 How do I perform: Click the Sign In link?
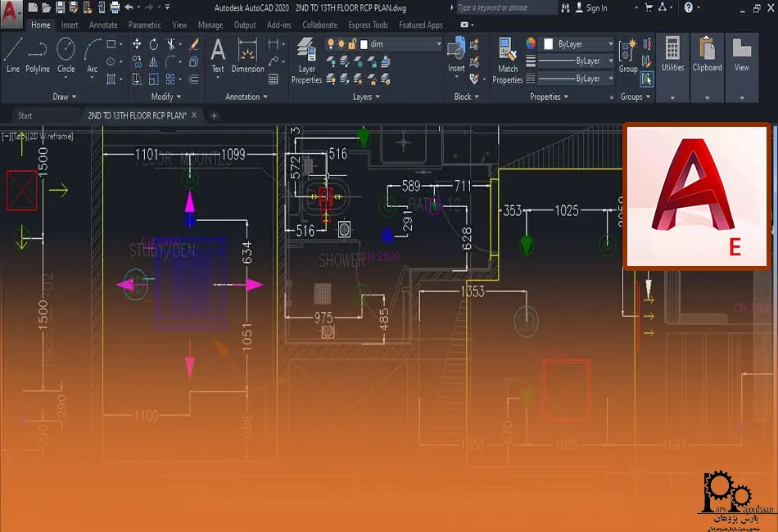[595, 8]
